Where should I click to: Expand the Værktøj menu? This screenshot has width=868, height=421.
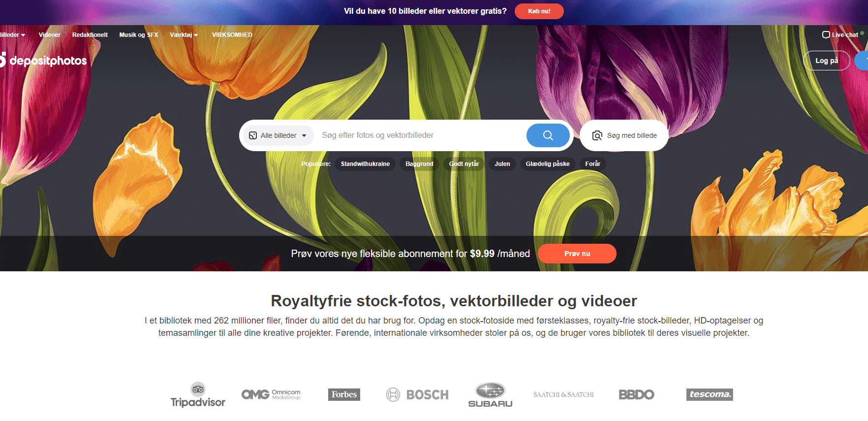click(184, 35)
